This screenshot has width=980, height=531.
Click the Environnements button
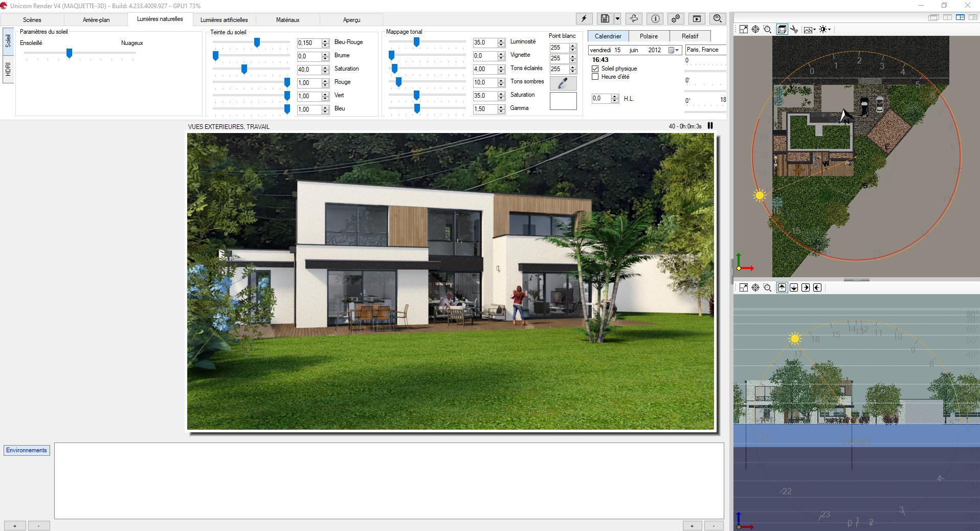click(27, 450)
